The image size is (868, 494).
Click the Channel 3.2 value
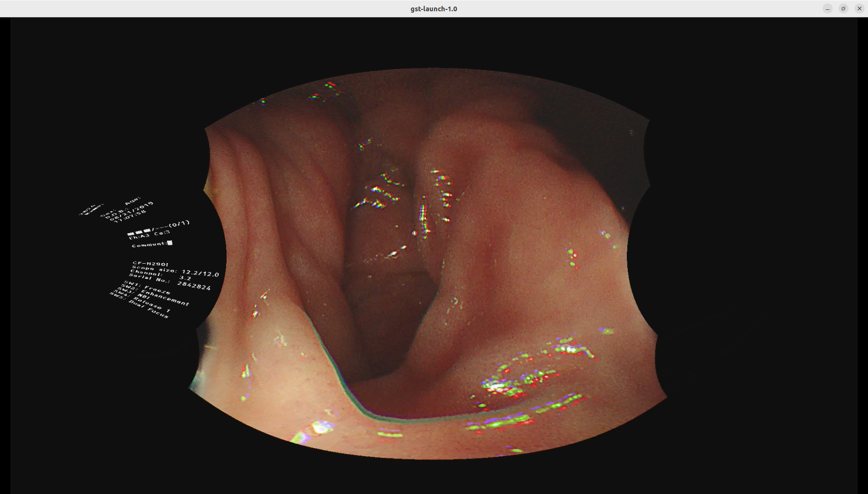[185, 278]
